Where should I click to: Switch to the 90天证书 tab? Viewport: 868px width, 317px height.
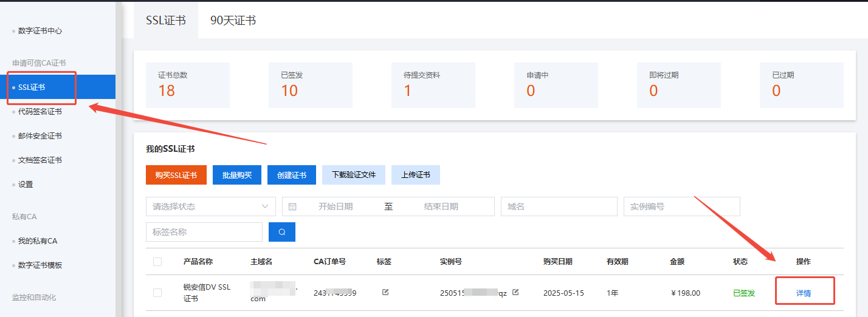(233, 20)
